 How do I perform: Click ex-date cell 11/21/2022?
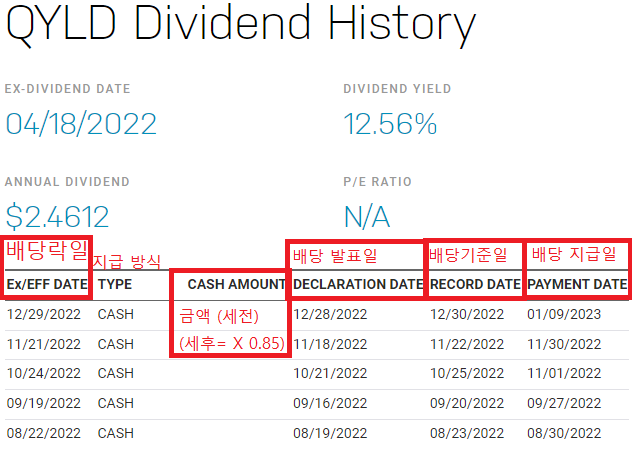(x=44, y=344)
